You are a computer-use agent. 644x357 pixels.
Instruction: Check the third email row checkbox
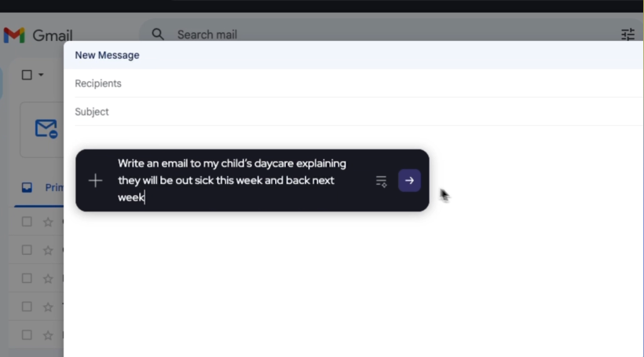click(x=27, y=278)
